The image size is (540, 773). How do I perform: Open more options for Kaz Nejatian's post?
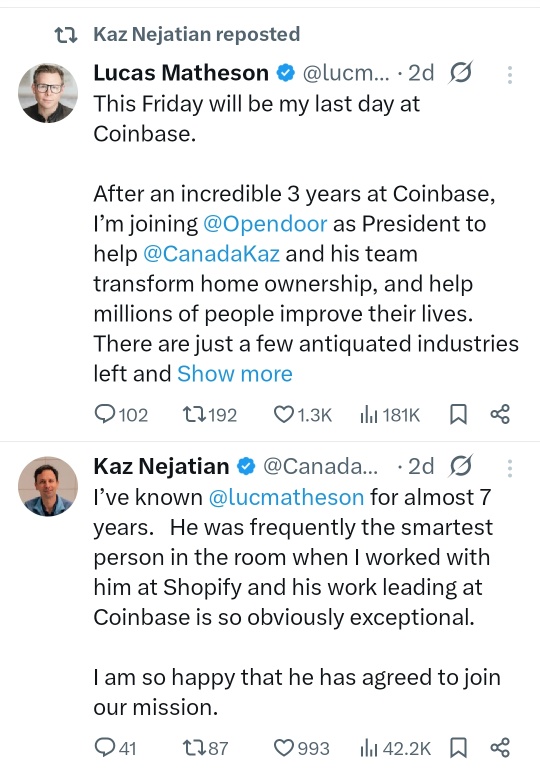510,468
